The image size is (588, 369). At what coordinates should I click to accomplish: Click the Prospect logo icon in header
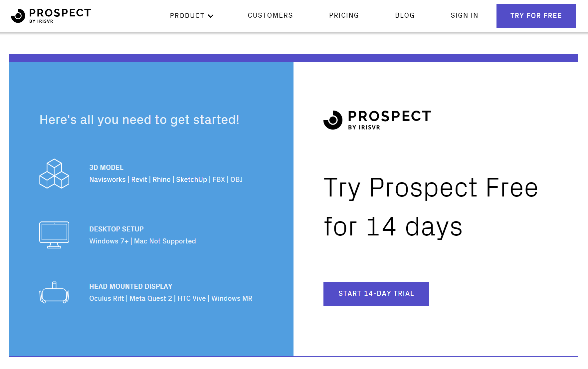point(18,16)
